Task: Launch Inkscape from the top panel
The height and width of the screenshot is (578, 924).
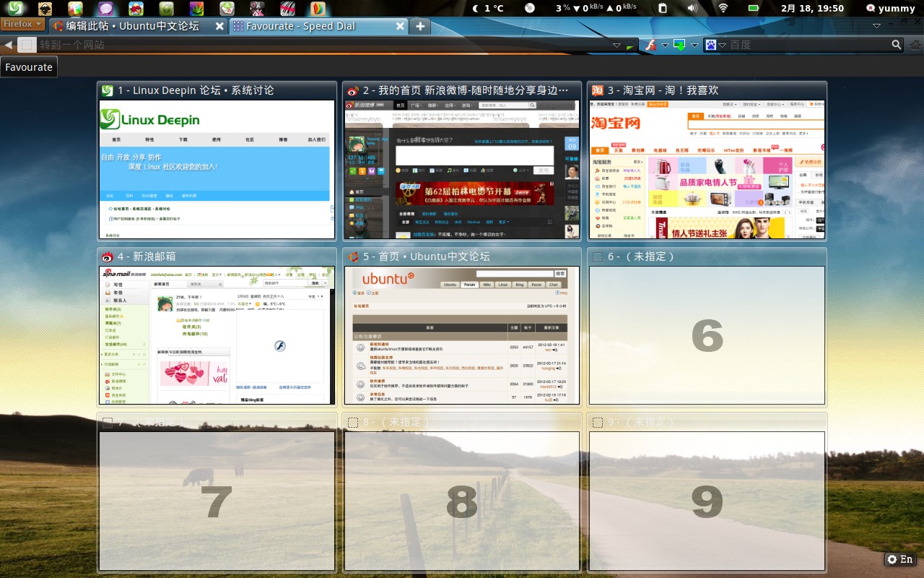Action: tap(45, 9)
